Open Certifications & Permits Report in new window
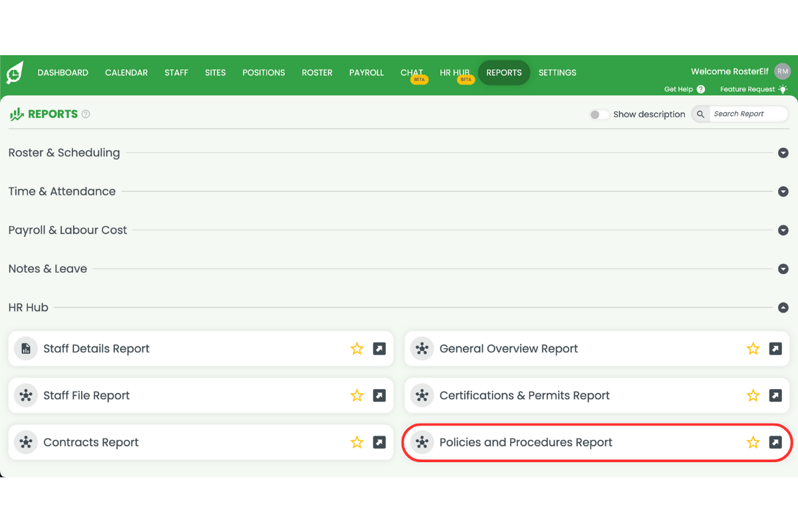The width and height of the screenshot is (798, 532). [x=775, y=395]
